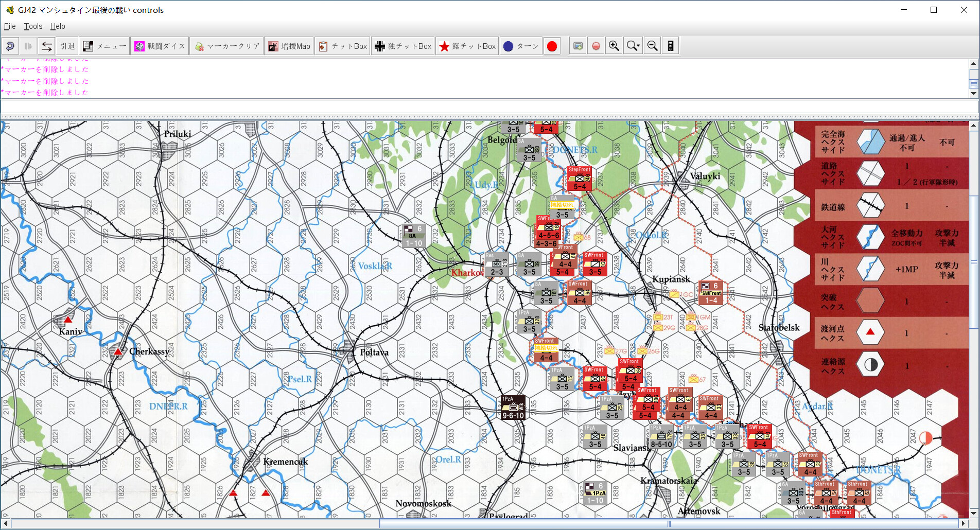Image resolution: width=980 pixels, height=530 pixels.
Task: Click the connect/swap arrows server icon
Action: [x=46, y=46]
